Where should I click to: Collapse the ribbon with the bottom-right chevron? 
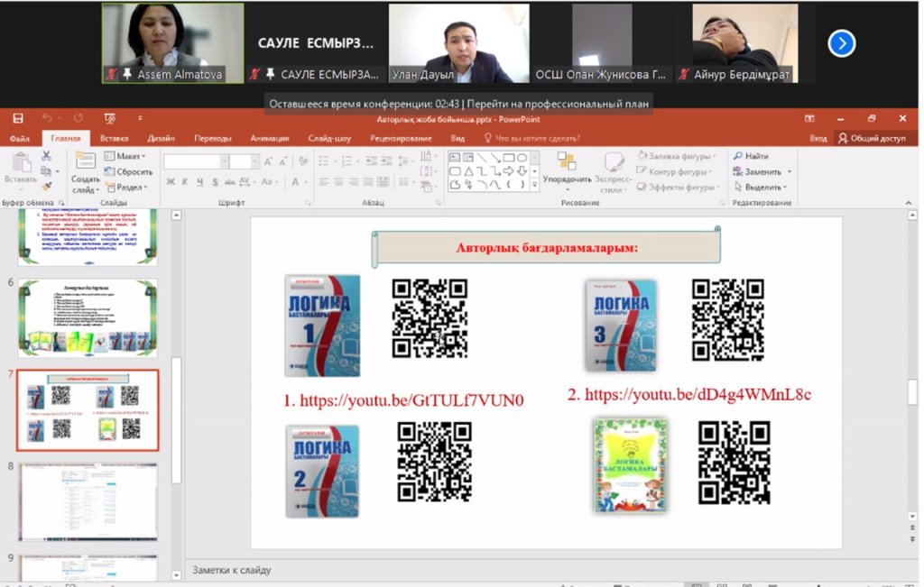coord(908,203)
